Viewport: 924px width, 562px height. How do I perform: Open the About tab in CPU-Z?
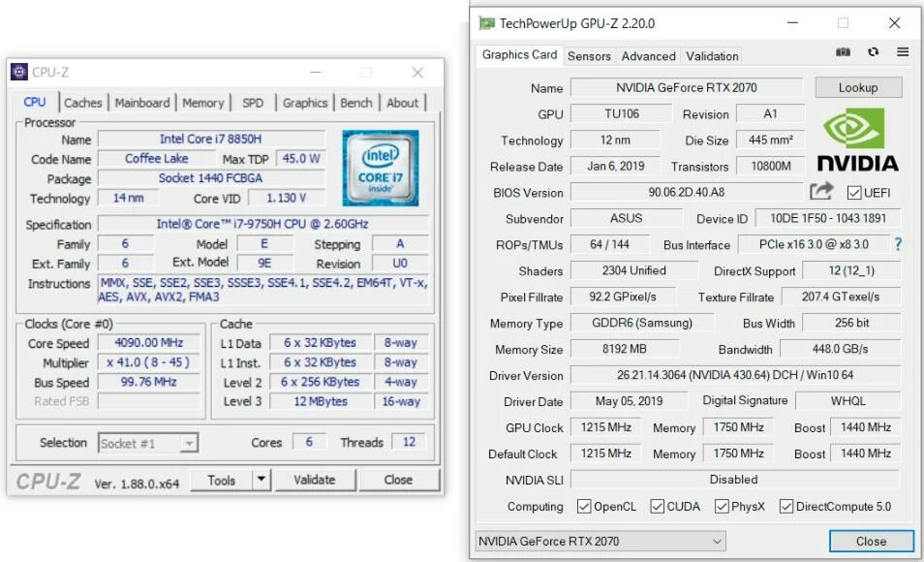403,103
